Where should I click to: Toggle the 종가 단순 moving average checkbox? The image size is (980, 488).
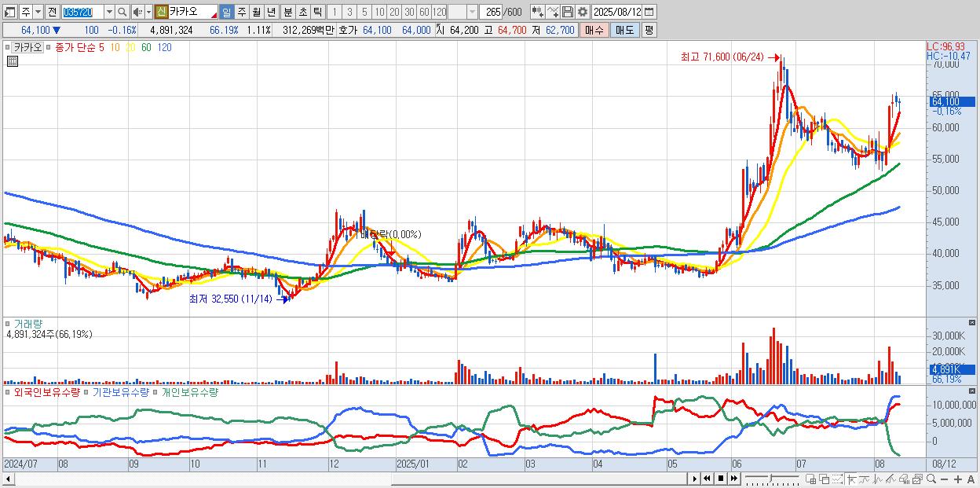[49, 48]
